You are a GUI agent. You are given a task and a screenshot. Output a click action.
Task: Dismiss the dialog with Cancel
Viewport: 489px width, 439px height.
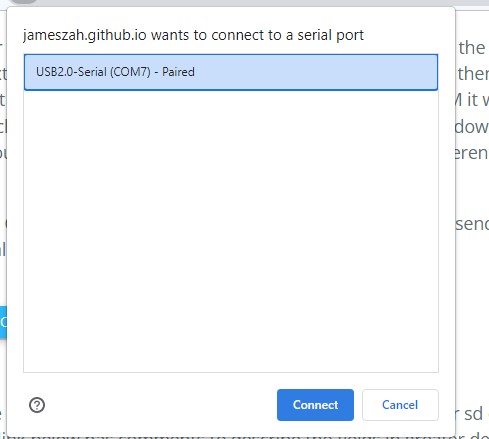coord(400,405)
